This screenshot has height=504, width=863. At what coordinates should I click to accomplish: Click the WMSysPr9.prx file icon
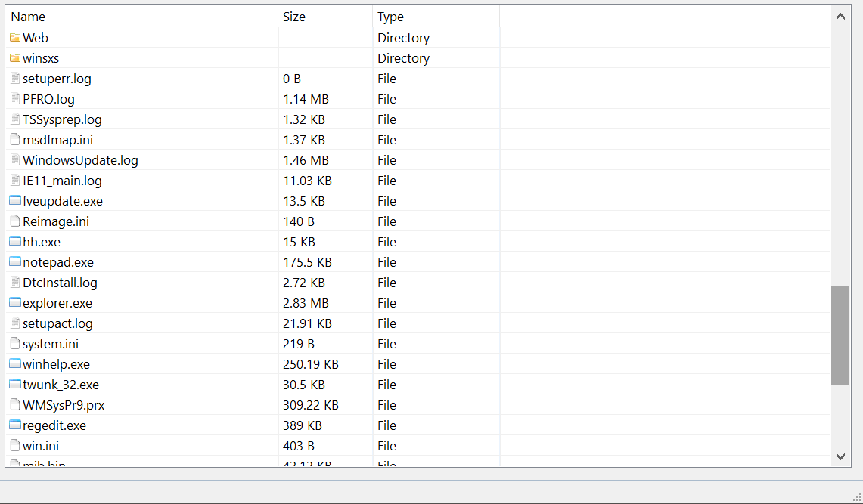[15, 404]
